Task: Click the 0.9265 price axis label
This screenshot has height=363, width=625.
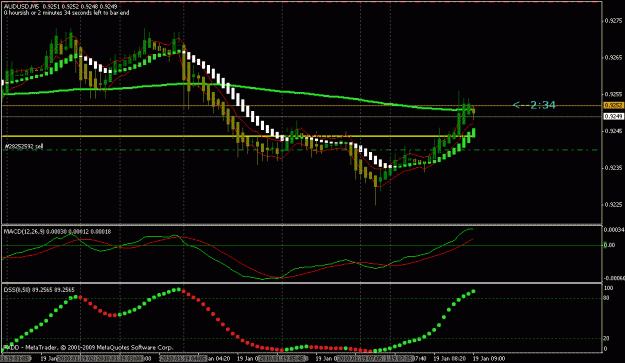Action: click(x=613, y=57)
